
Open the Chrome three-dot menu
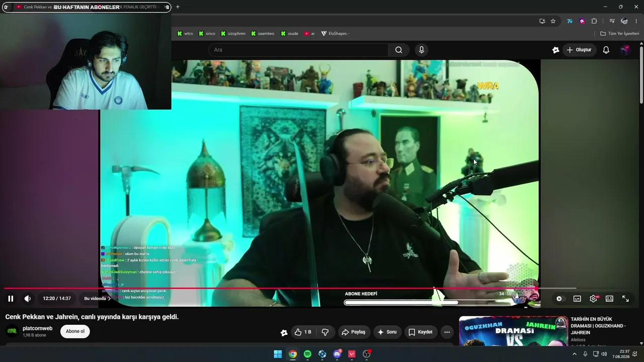tap(636, 21)
